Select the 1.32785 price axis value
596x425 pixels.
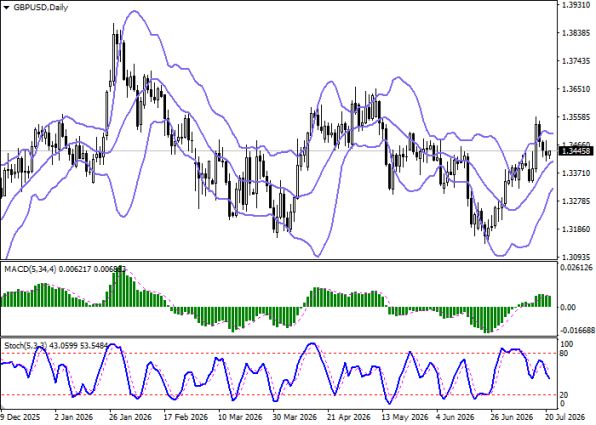coord(576,201)
